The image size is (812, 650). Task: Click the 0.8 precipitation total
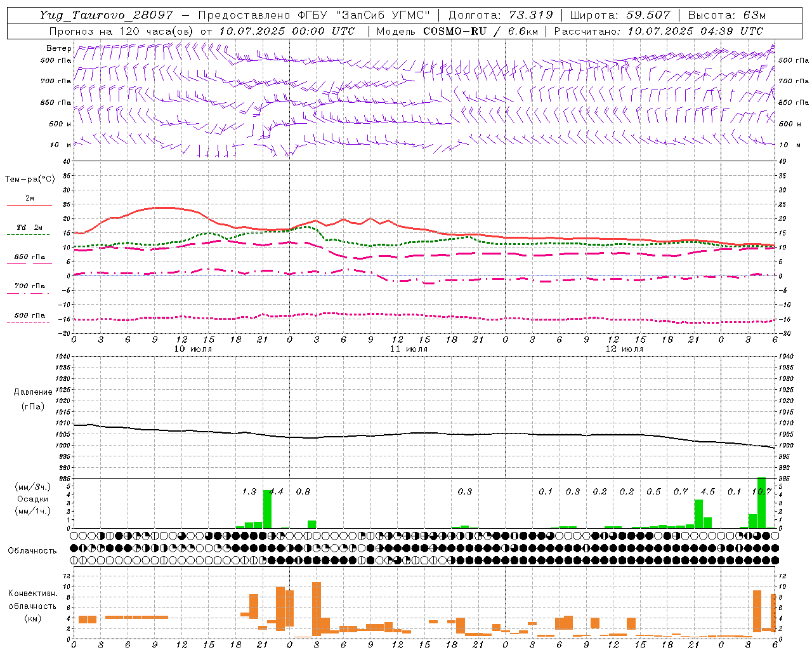303,491
